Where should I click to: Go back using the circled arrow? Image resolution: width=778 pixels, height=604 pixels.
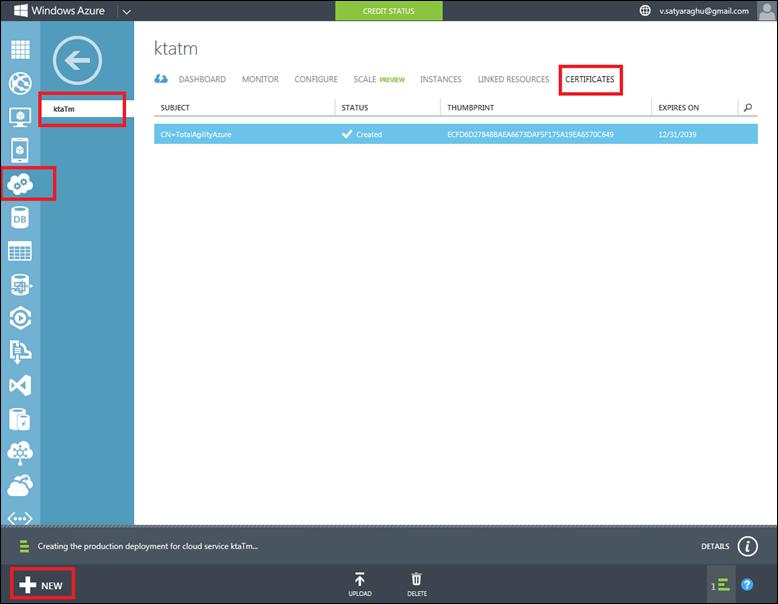point(77,61)
